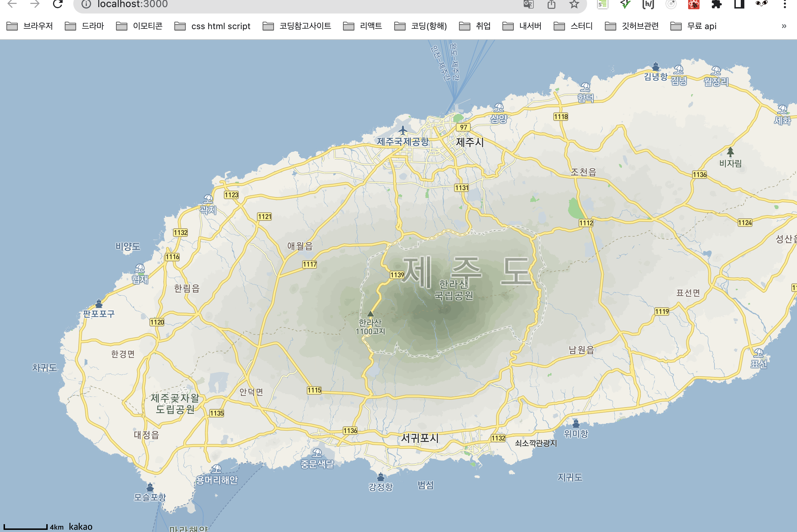Open the 리액트 bookmark folder
The width and height of the screenshot is (797, 532).
pos(363,26)
